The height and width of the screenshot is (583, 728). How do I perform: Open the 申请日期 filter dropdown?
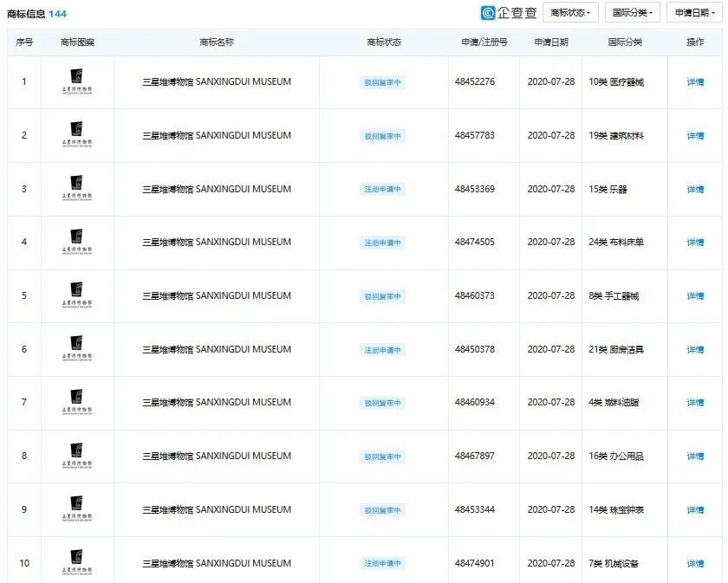pyautogui.click(x=694, y=13)
